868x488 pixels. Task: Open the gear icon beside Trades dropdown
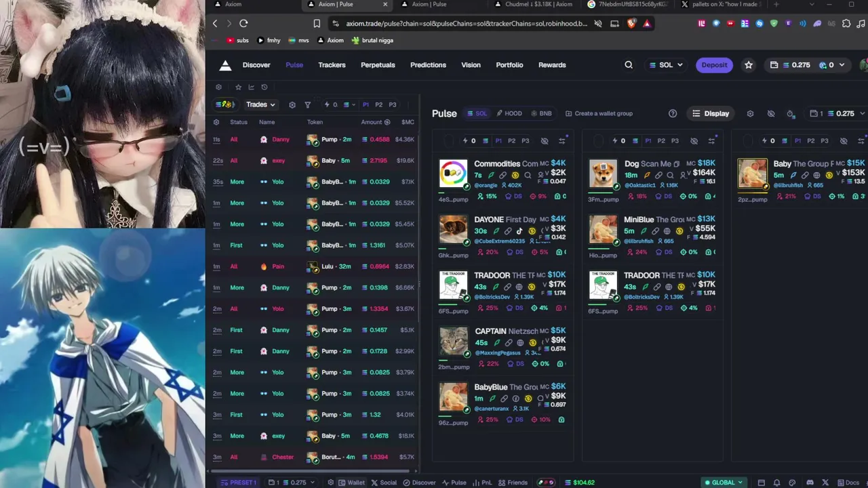(x=292, y=105)
